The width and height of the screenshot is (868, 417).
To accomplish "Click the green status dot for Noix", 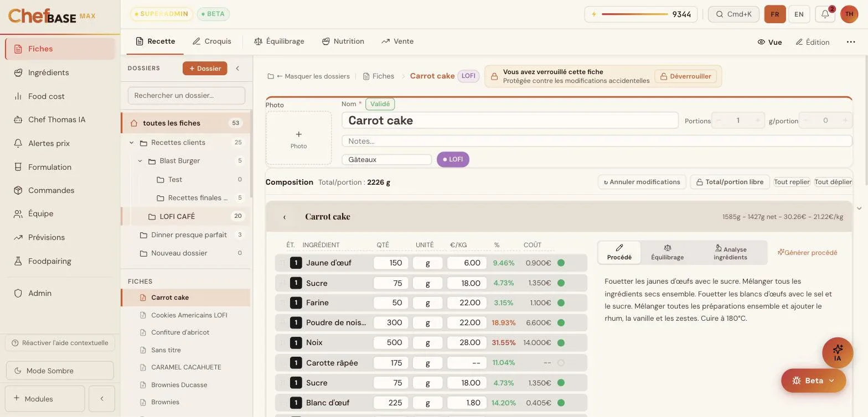I will tap(561, 343).
